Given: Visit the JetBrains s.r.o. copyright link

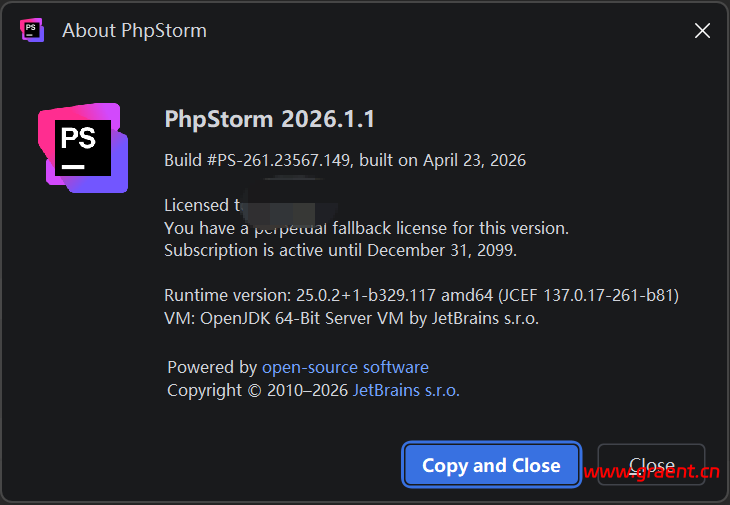Looking at the screenshot, I should tap(406, 390).
